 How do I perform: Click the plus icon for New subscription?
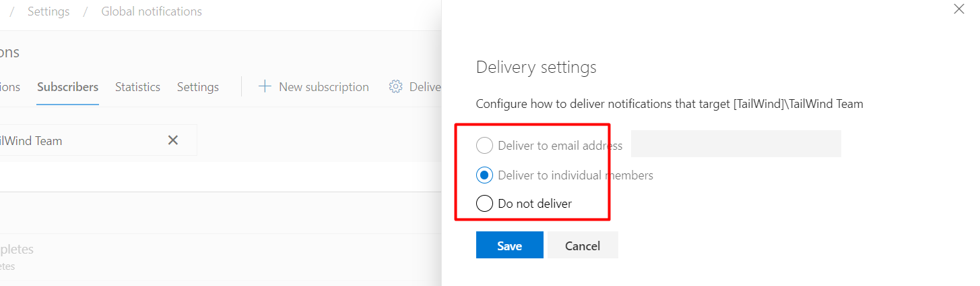(265, 86)
